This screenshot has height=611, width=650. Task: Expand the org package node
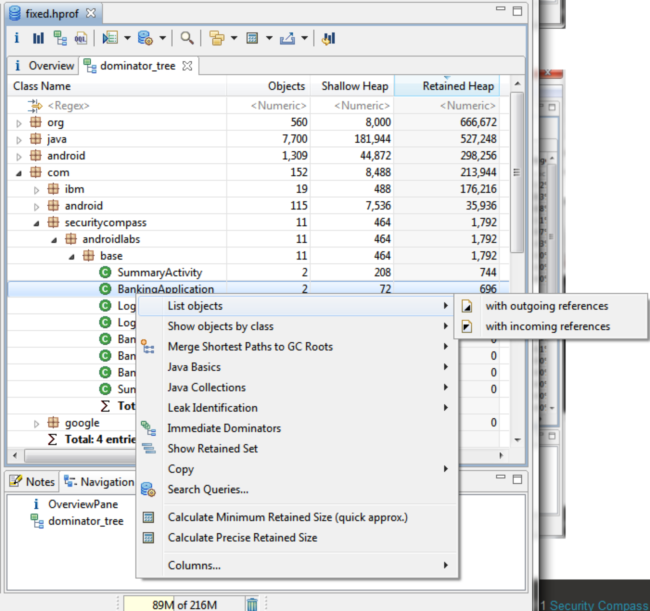19,123
